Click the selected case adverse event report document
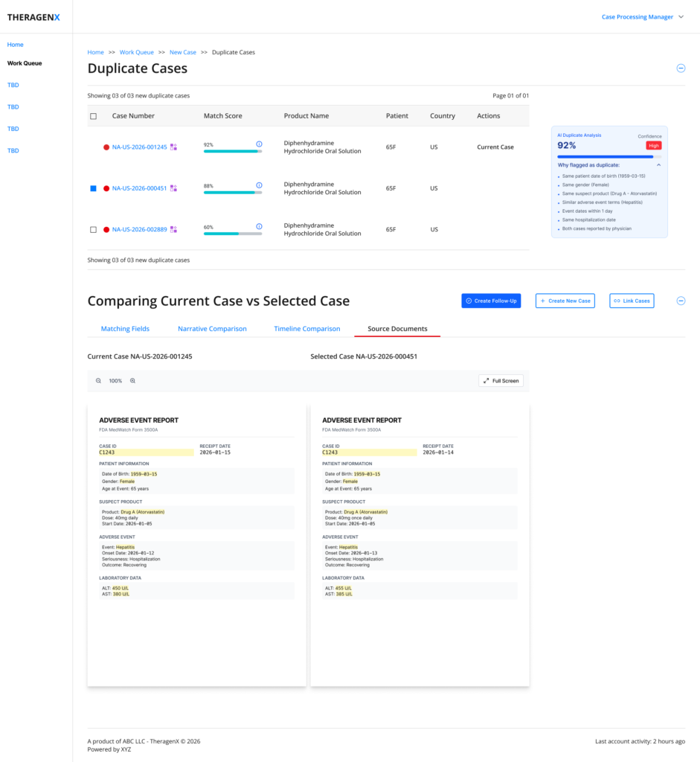This screenshot has height=762, width=700. [420, 545]
